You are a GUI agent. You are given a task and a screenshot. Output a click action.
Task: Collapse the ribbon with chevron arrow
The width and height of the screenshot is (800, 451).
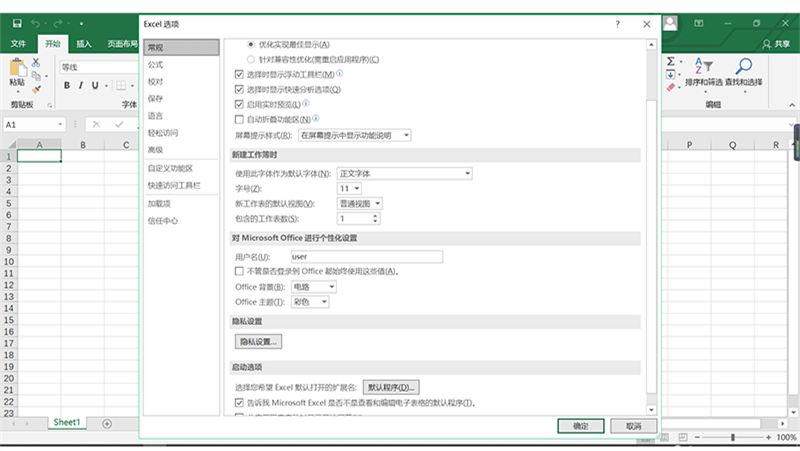pos(792,105)
